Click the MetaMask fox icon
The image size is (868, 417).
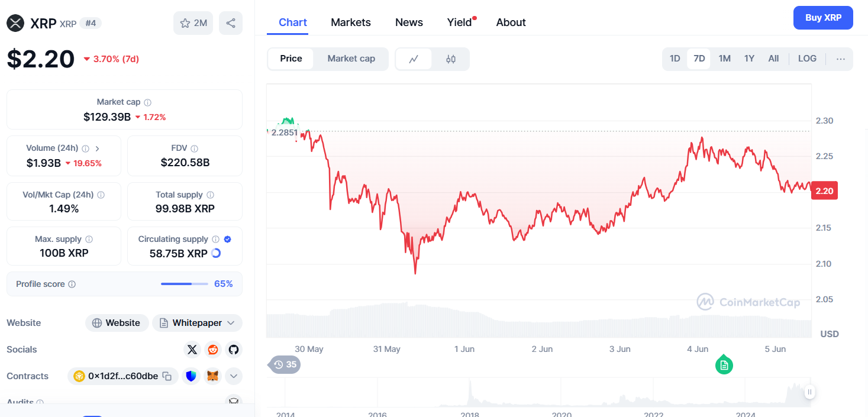[212, 376]
